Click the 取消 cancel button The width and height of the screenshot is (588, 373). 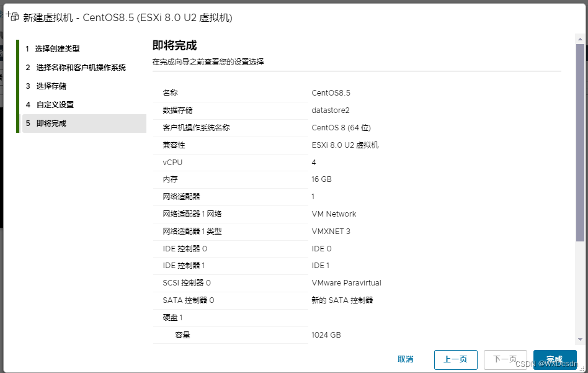click(406, 359)
